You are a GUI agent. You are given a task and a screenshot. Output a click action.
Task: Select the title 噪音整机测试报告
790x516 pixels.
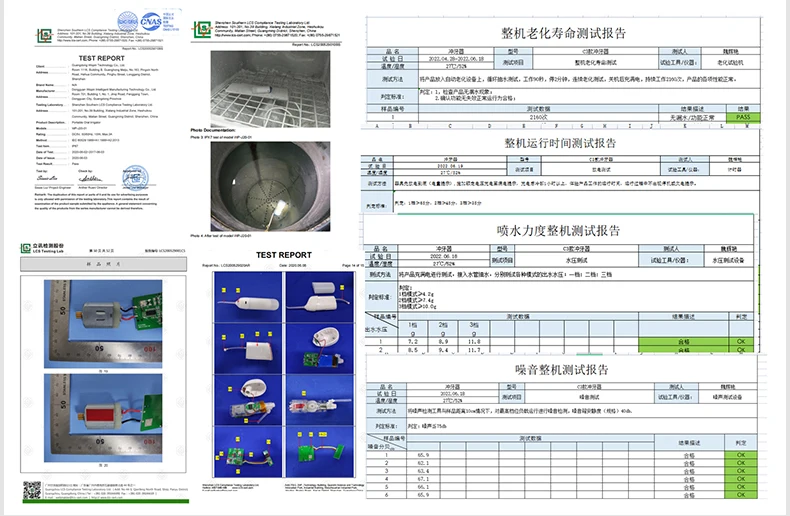coord(562,369)
